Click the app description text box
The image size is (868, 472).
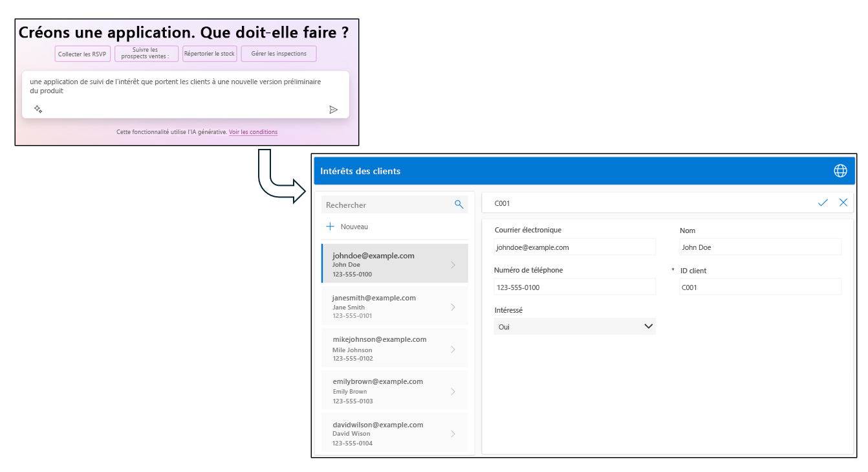pos(186,94)
